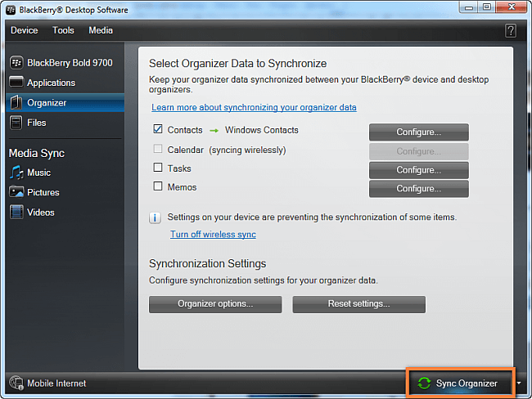This screenshot has width=532, height=399.
Task: Click the Videos film icon
Action: [16, 213]
